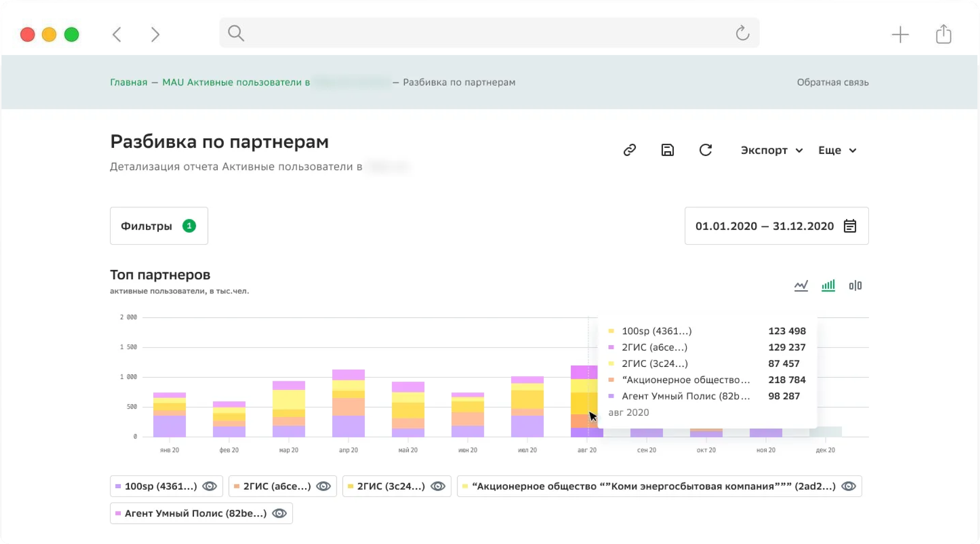Click the browser share icon
The image size is (980, 544).
click(943, 34)
